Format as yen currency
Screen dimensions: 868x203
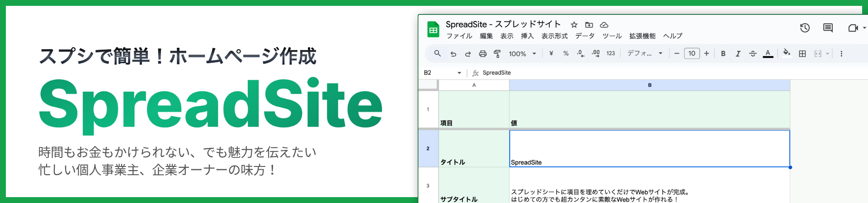pyautogui.click(x=551, y=53)
